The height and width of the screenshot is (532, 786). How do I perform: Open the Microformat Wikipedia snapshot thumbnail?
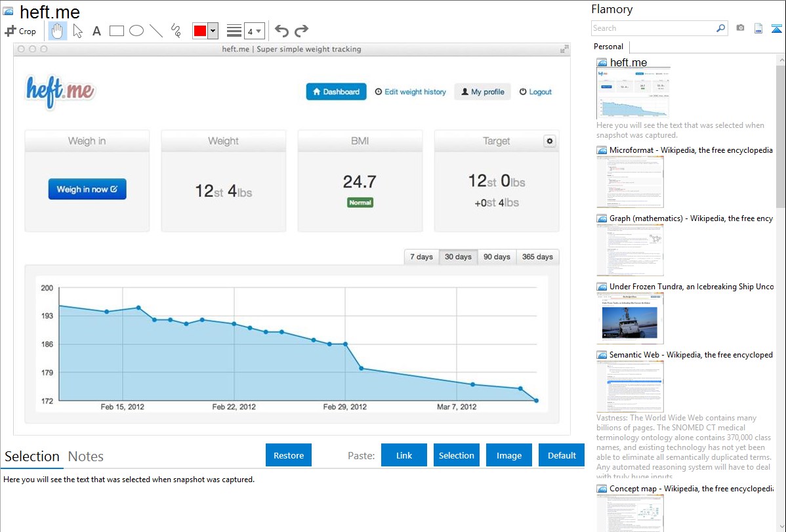630,182
